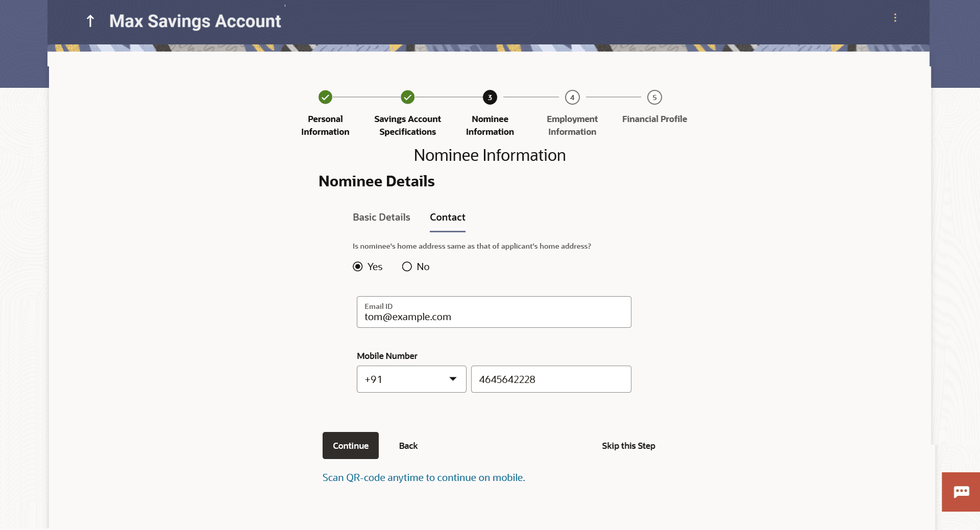Open the Scan QR-code link
The height and width of the screenshot is (530, 980).
click(424, 477)
